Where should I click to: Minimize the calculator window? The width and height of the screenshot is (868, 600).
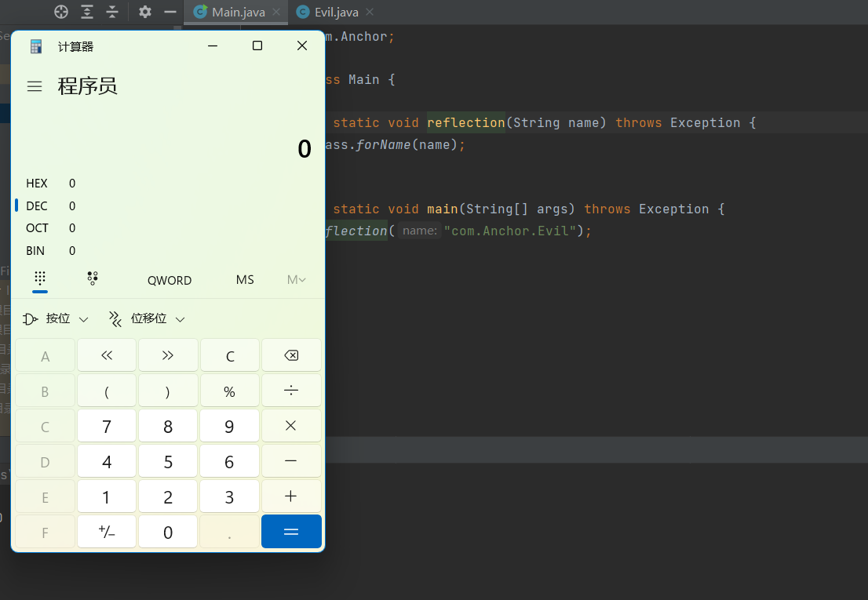pyautogui.click(x=213, y=46)
